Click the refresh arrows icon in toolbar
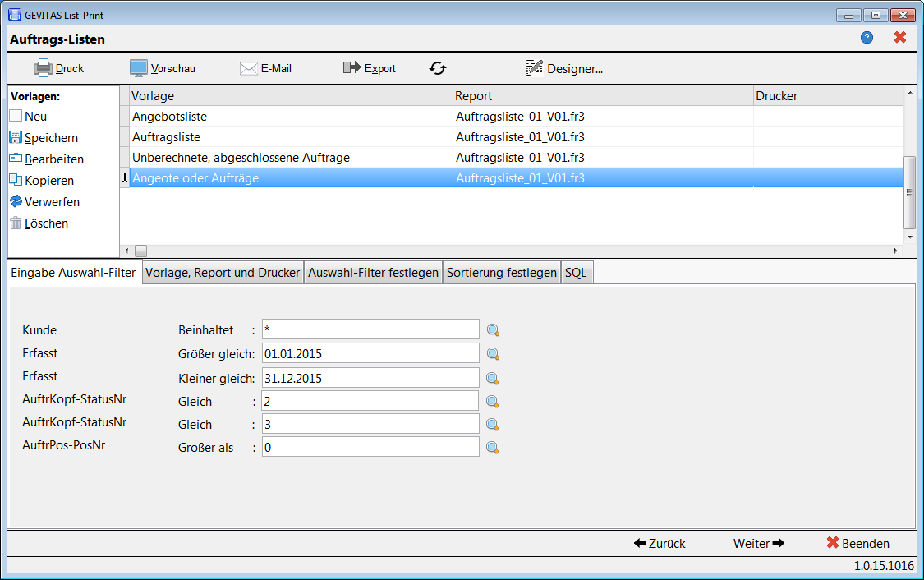Viewport: 924px width, 580px height. [x=438, y=68]
